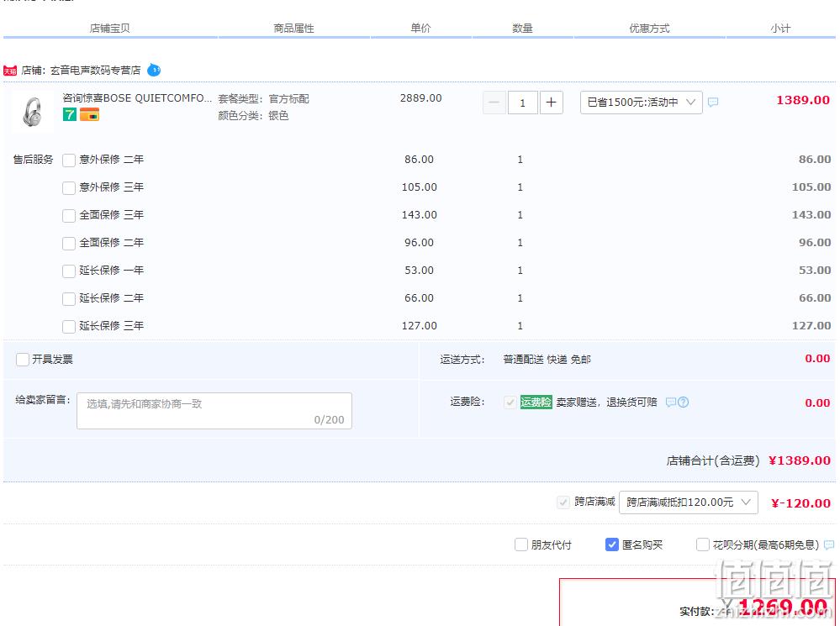The height and width of the screenshot is (626, 840).
Task: Click the 店铺宝贝 column header
Action: tap(109, 29)
